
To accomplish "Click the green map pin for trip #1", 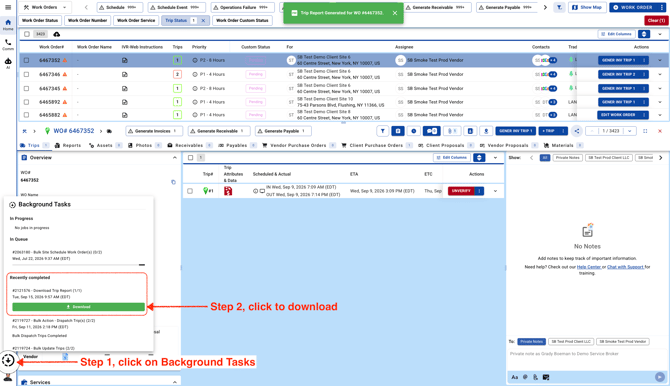I will [x=206, y=191].
